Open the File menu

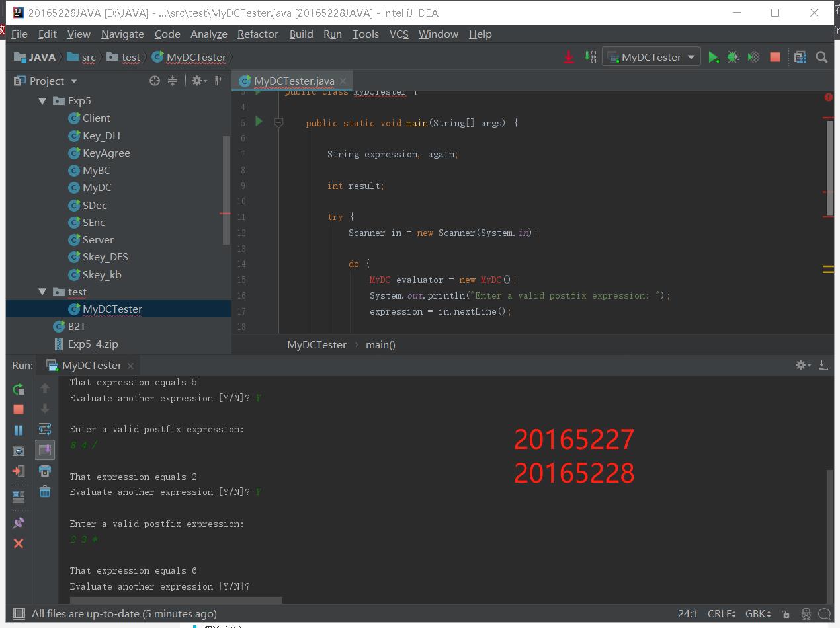point(19,34)
